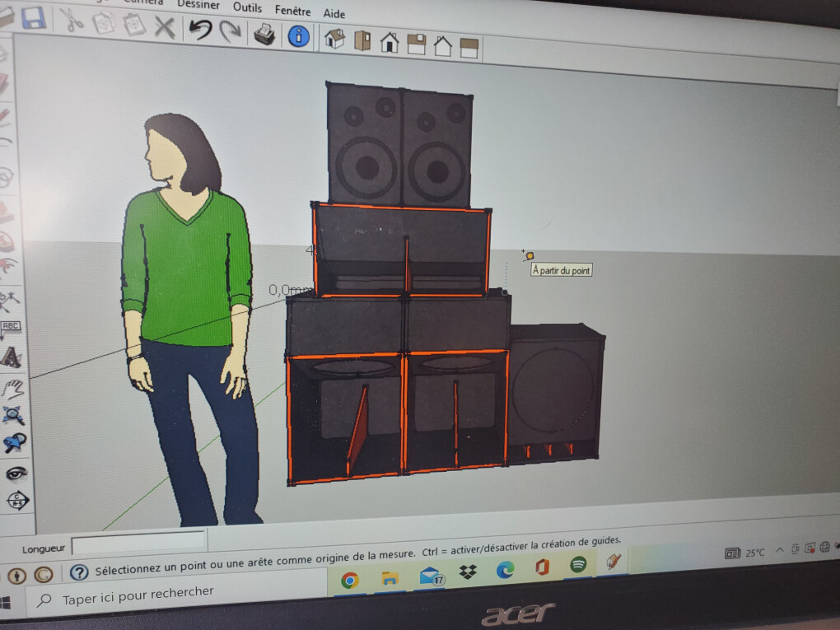The image size is (840, 630).
Task: Open Dropbox from the taskbar
Action: pyautogui.click(x=468, y=572)
